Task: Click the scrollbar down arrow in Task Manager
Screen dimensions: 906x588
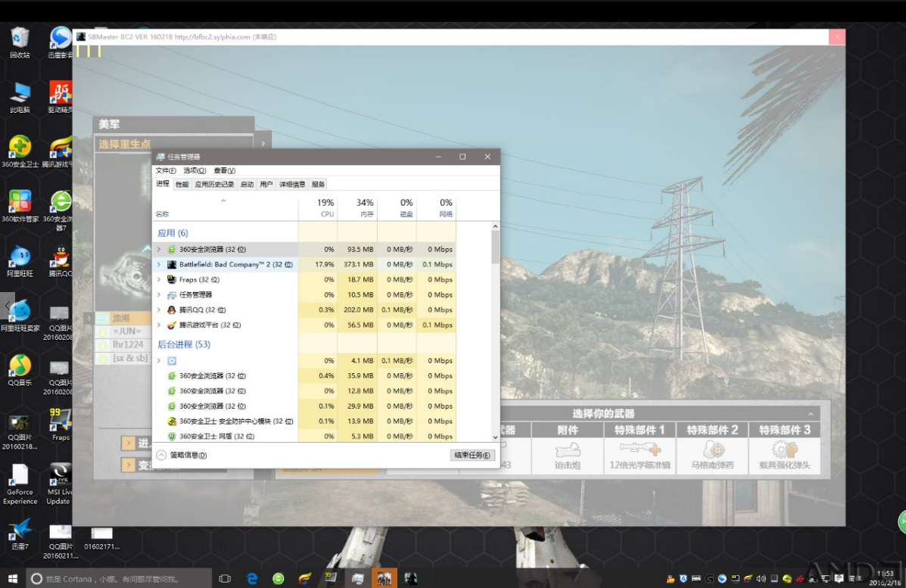Action: point(495,438)
